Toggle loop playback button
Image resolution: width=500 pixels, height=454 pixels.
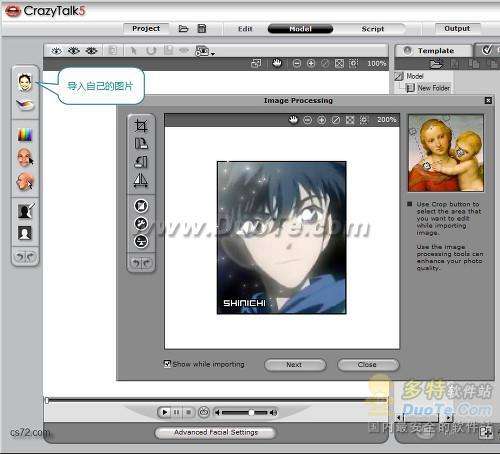coord(204,412)
